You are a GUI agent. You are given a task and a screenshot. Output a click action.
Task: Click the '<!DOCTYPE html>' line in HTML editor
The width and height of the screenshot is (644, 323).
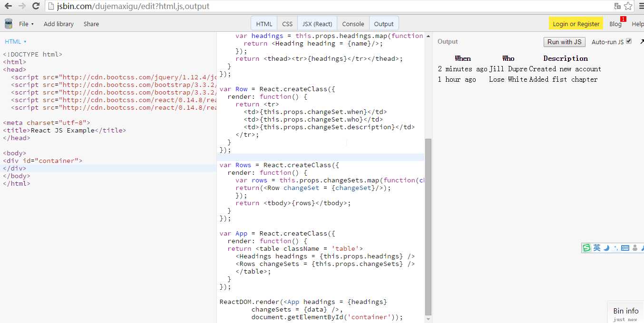[x=33, y=54]
